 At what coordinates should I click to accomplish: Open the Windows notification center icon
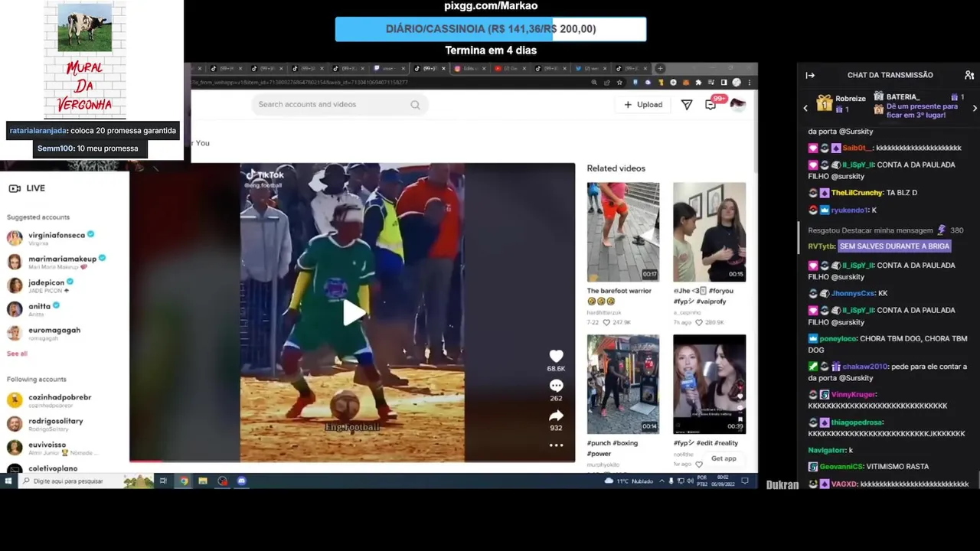[744, 481]
